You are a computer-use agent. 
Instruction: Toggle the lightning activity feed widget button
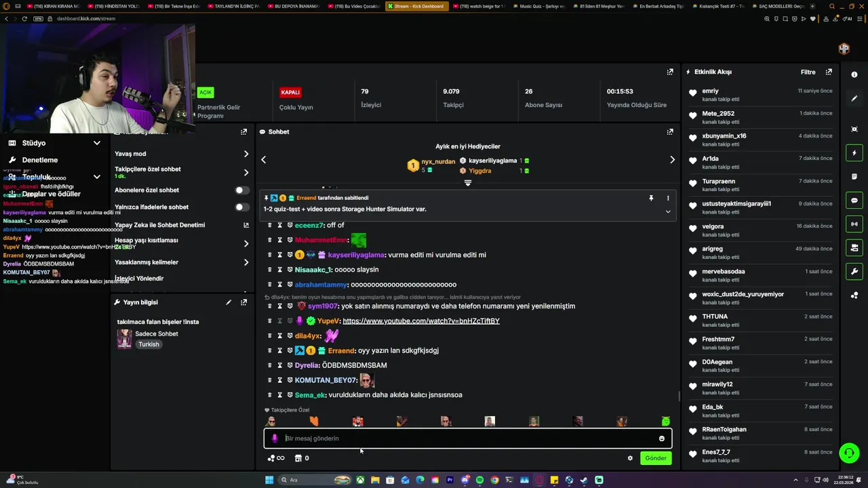pos(854,153)
